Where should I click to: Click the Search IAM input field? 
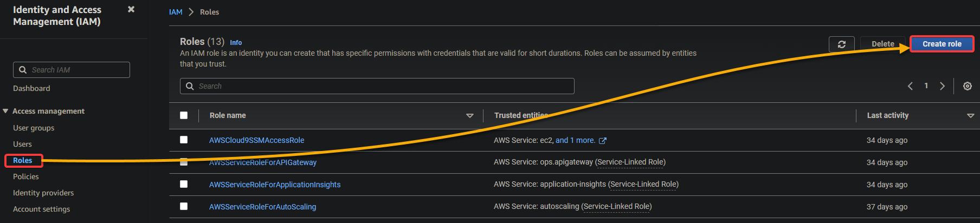tap(72, 70)
